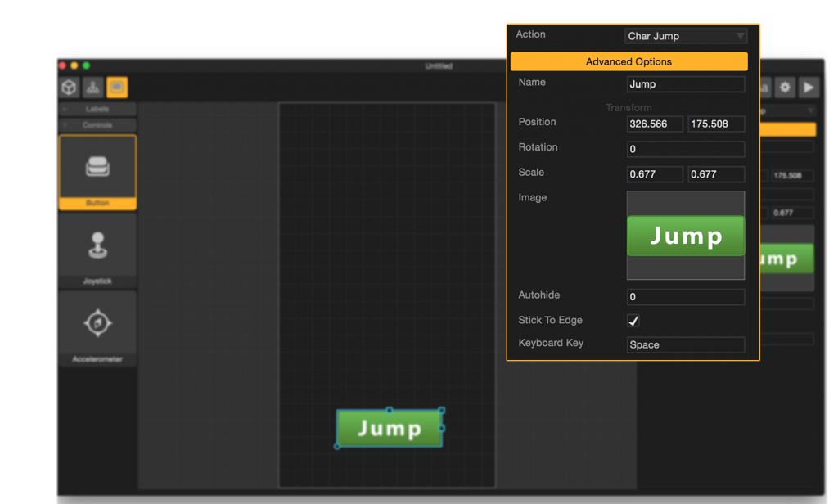Open settings with the gear icon
The height and width of the screenshot is (504, 838).
(785, 87)
